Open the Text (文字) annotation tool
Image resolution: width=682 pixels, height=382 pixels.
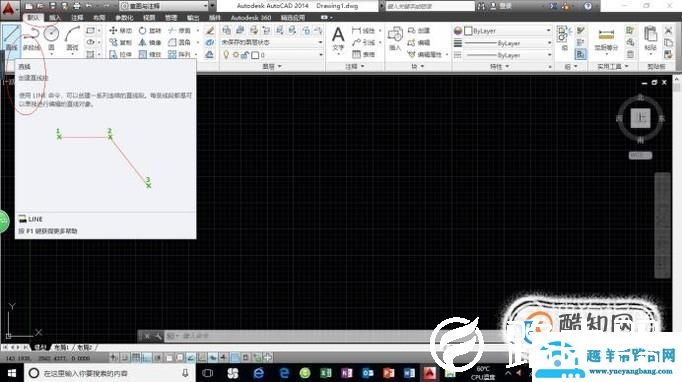tap(338, 39)
